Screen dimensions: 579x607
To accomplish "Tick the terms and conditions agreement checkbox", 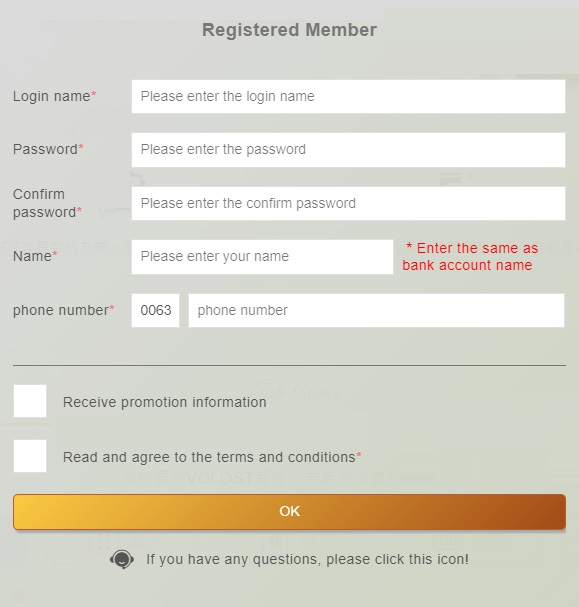I will pyautogui.click(x=30, y=456).
